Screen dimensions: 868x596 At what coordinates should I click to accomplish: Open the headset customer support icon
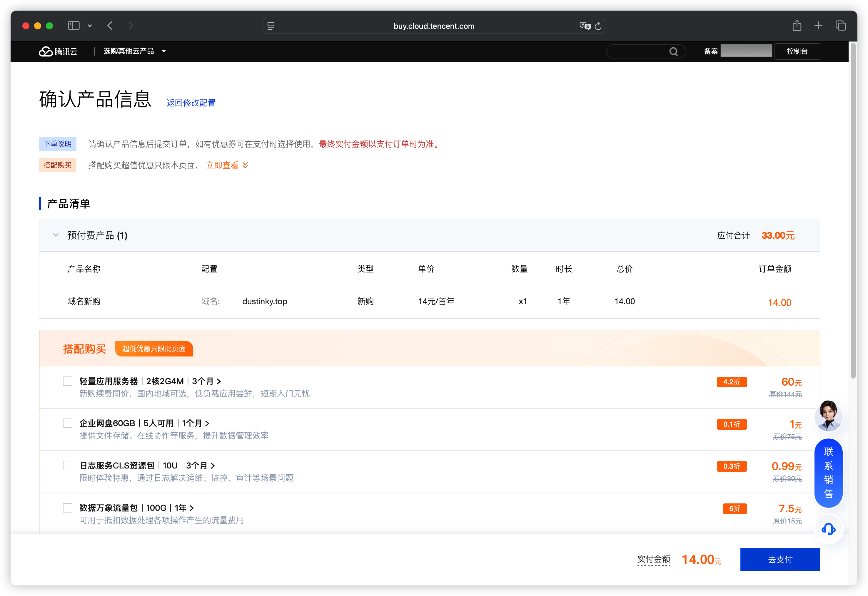(x=828, y=529)
